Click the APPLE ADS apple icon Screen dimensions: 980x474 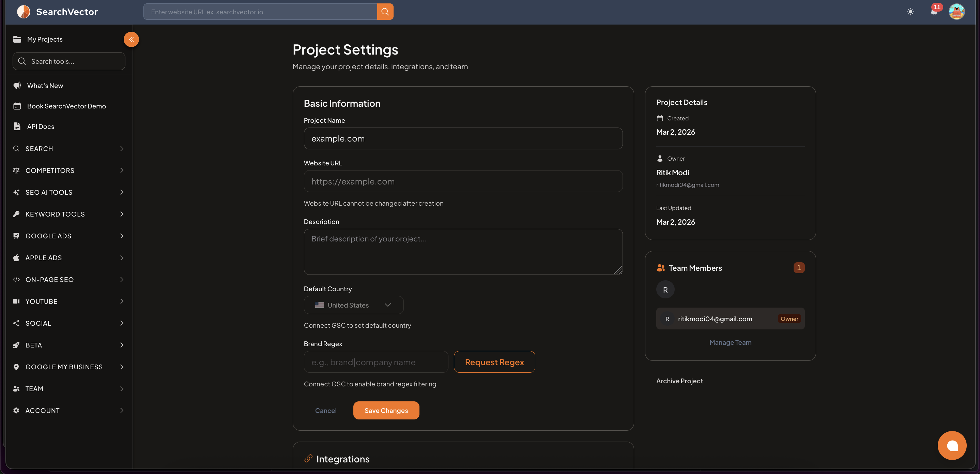16,258
